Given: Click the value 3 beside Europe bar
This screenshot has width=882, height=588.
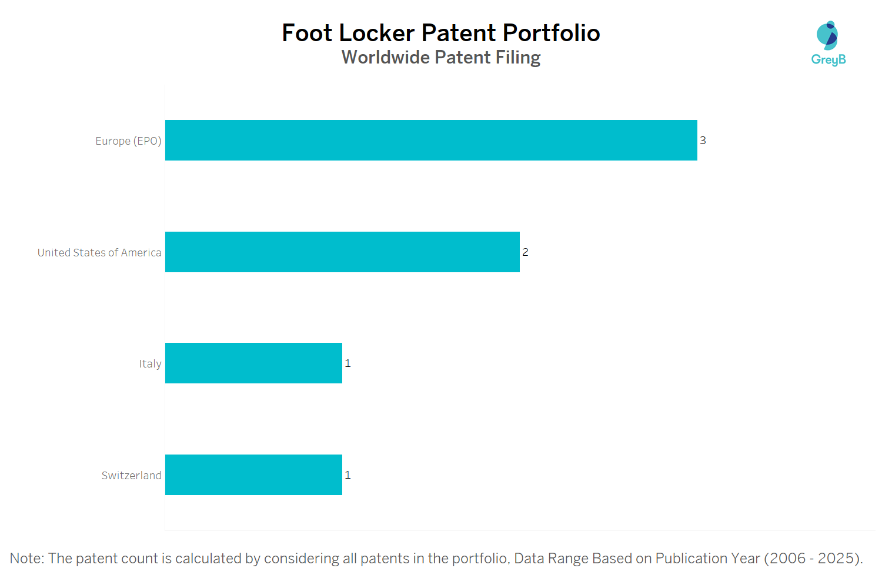Looking at the screenshot, I should click(x=703, y=141).
